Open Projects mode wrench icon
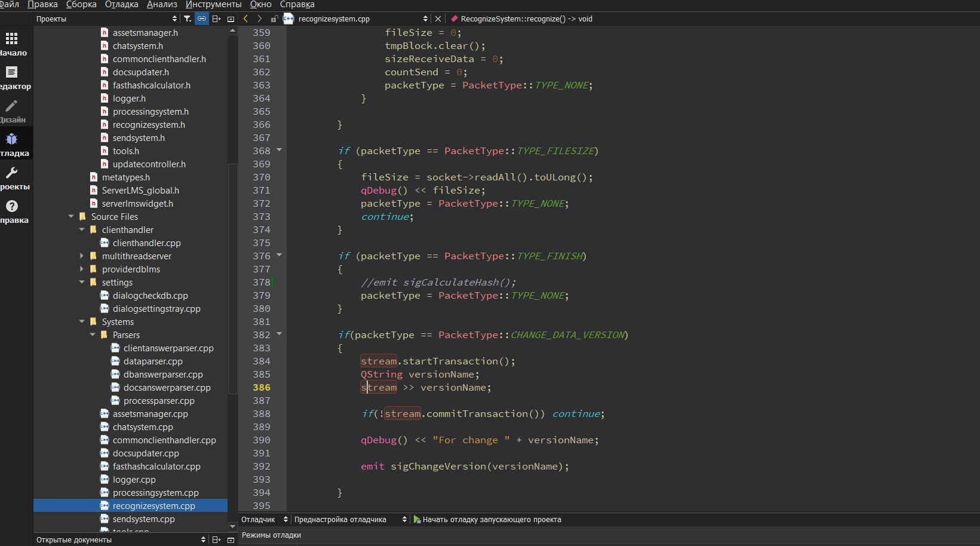Screen dimensions: 980x546 coord(12,173)
